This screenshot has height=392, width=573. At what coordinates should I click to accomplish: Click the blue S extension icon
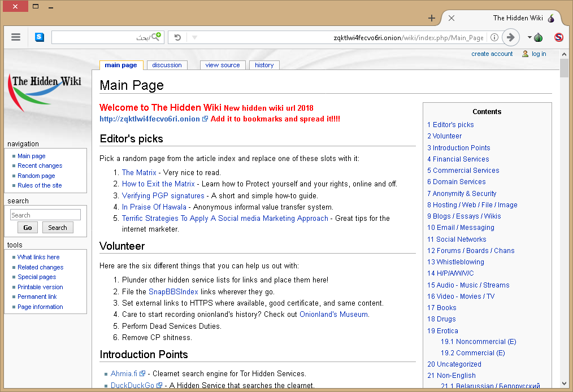click(x=40, y=37)
